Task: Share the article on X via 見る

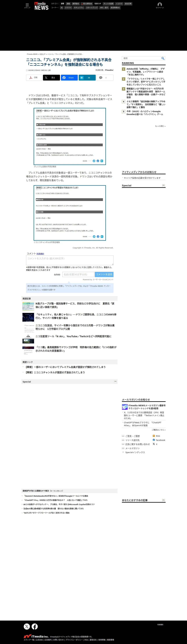Action: point(51,77)
